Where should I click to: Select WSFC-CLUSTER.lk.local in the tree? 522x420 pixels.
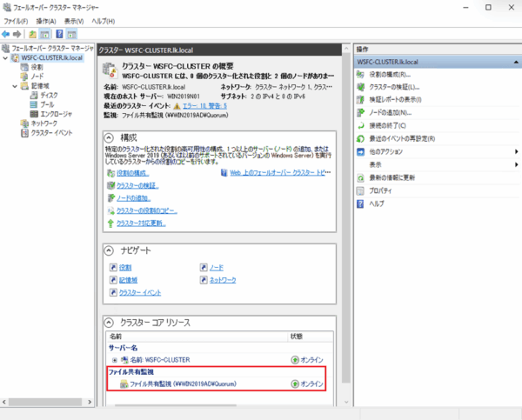click(x=51, y=58)
